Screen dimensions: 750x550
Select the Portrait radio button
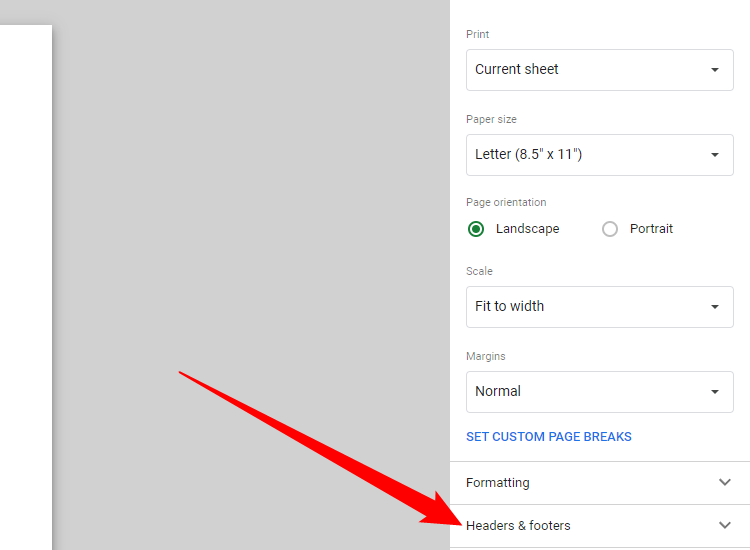click(x=610, y=229)
